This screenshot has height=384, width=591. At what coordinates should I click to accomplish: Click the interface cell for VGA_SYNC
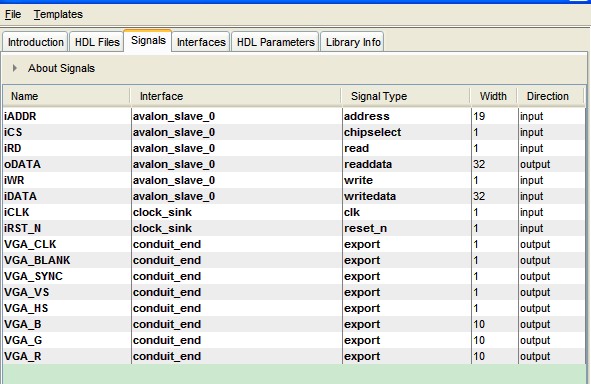237,276
